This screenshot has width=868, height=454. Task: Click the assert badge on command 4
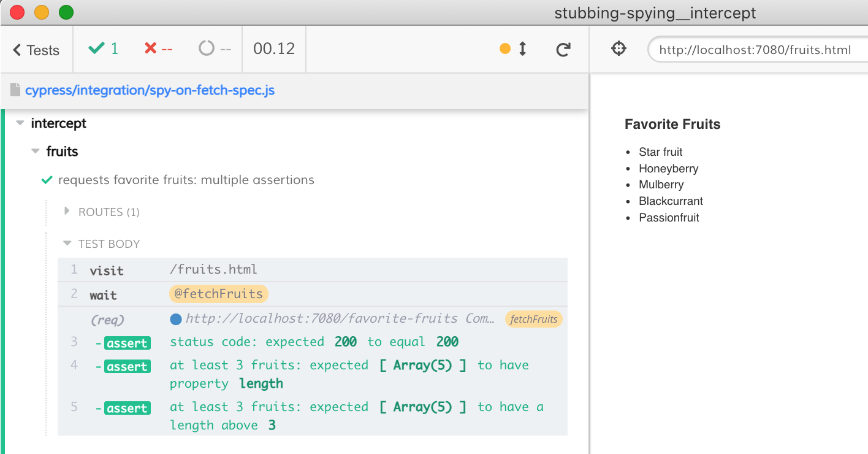pyautogui.click(x=127, y=366)
